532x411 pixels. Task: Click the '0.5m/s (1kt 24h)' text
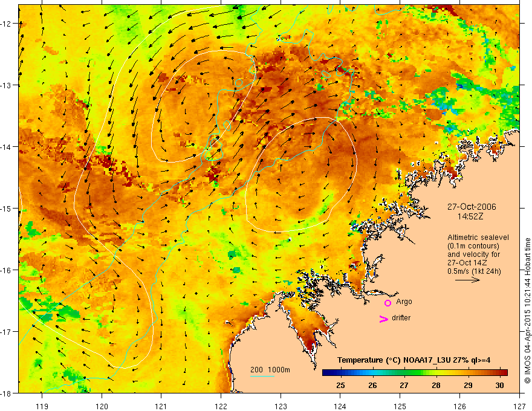[x=474, y=271]
